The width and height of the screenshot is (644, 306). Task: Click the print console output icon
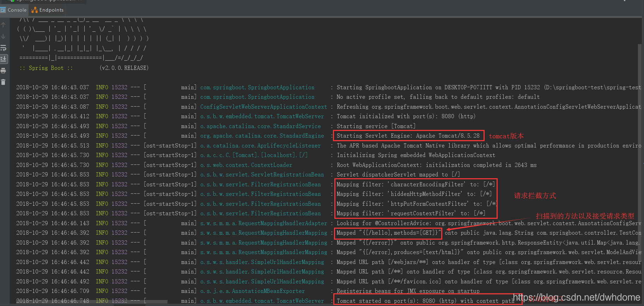point(3,71)
